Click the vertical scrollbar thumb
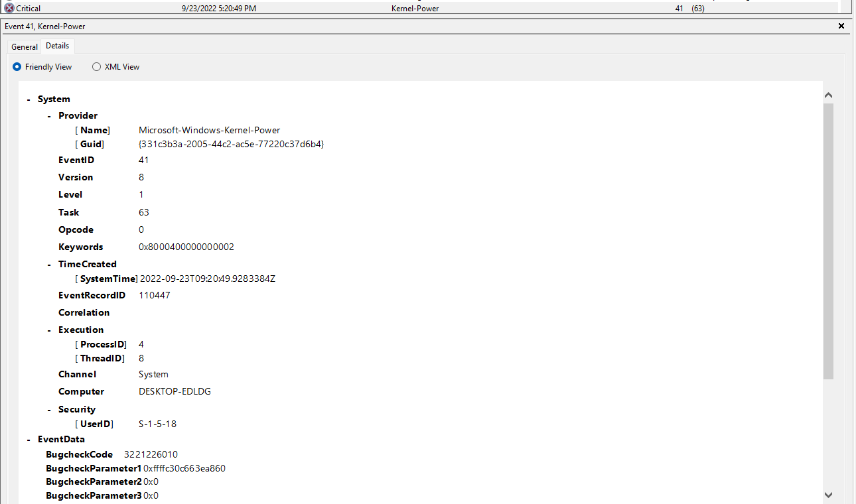Viewport: 856px width, 504px height. [828, 241]
